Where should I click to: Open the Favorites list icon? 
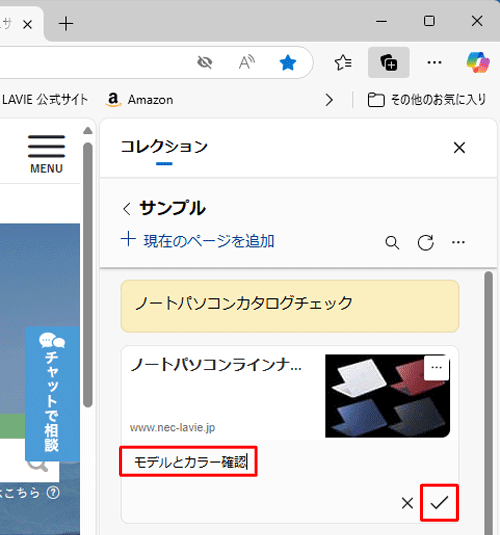(x=343, y=63)
